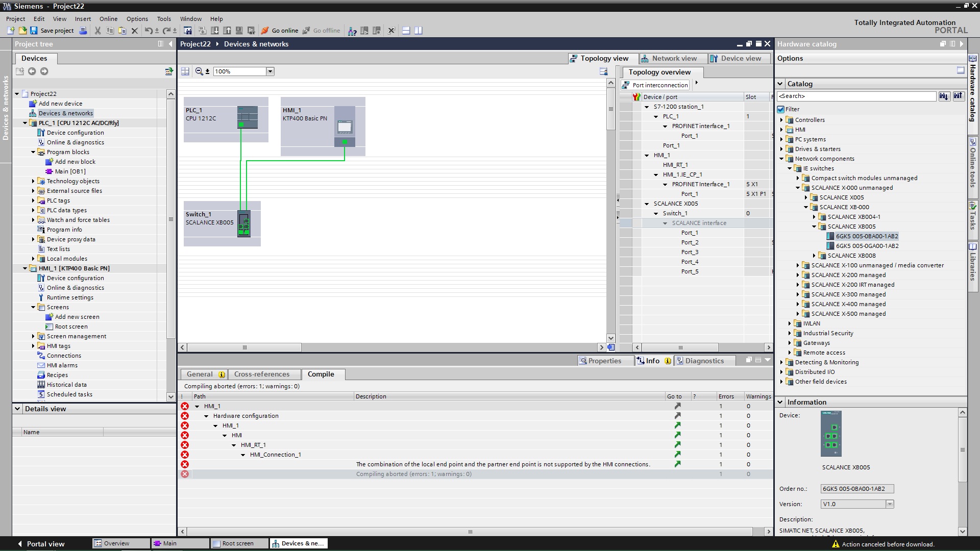Expand SCALANCE X-200 managed folder
Image resolution: width=980 pixels, height=551 pixels.
[798, 275]
